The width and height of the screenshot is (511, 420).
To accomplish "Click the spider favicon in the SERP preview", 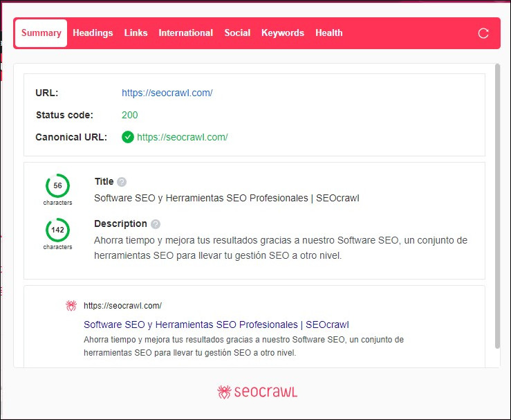I will pyautogui.click(x=71, y=306).
